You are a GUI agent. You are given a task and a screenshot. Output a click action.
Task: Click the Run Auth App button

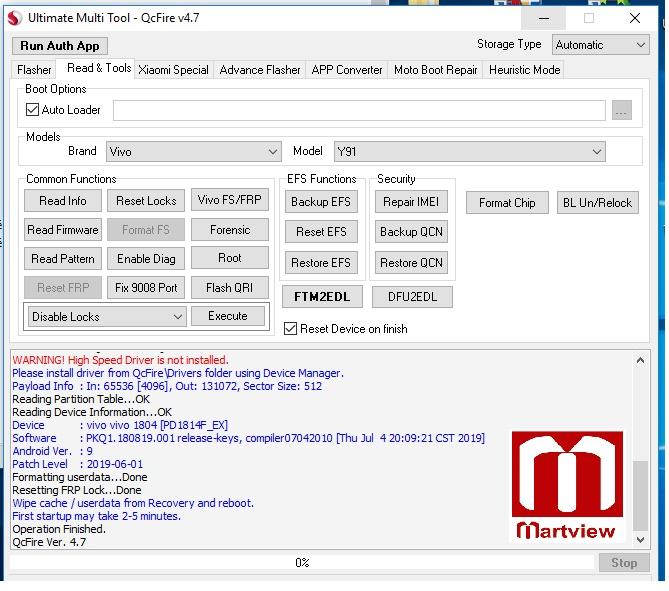60,46
